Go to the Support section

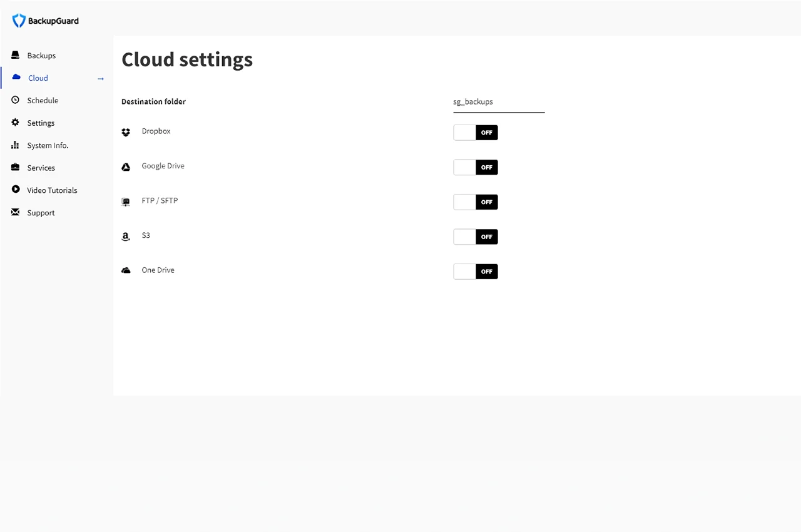(x=40, y=212)
